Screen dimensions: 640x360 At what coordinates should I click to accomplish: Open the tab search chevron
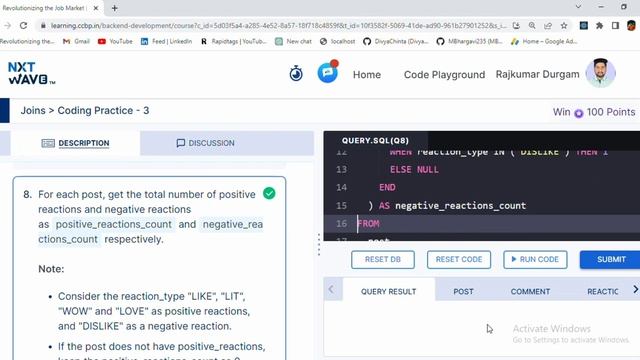(578, 7)
